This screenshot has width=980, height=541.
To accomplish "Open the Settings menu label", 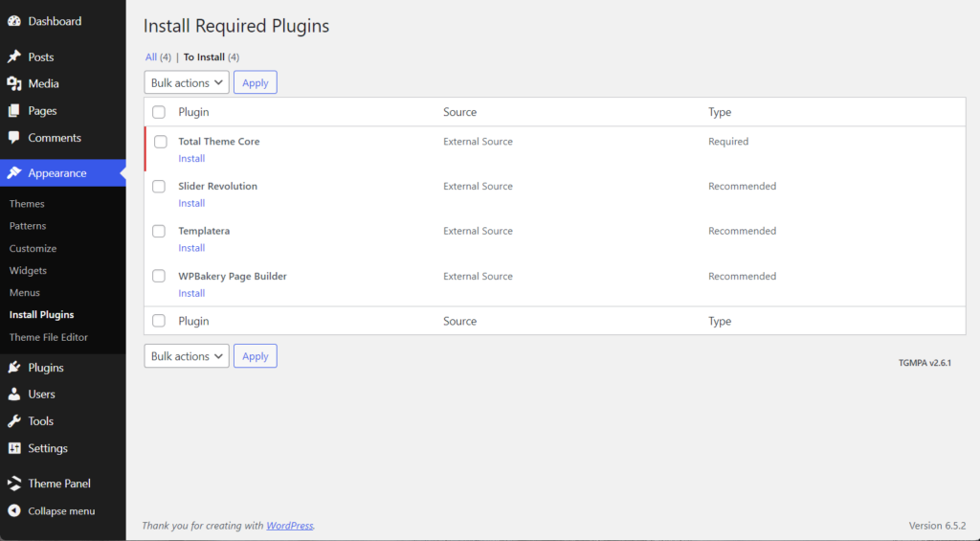I will point(48,448).
